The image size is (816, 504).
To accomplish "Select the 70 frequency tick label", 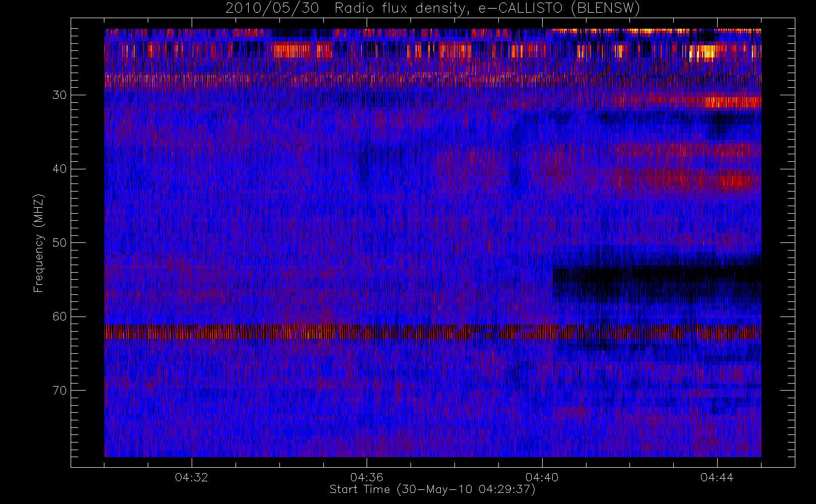I will pos(60,390).
